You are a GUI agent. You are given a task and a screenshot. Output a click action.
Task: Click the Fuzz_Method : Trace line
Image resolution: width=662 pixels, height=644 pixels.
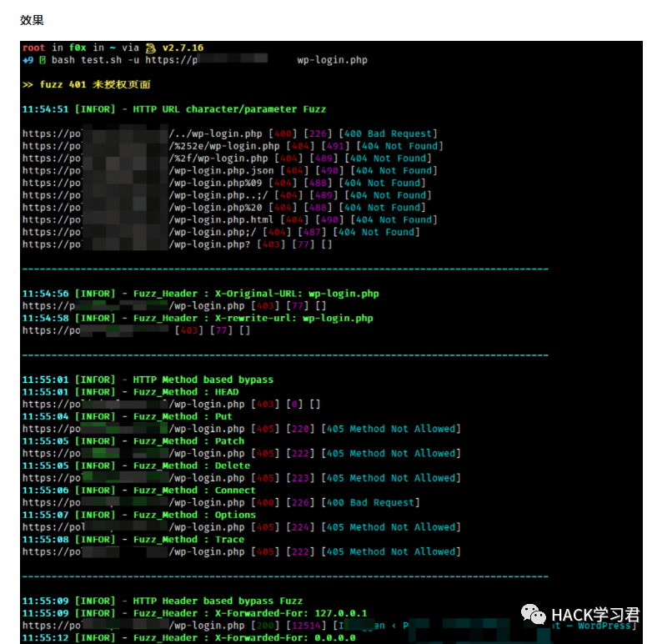133,539
